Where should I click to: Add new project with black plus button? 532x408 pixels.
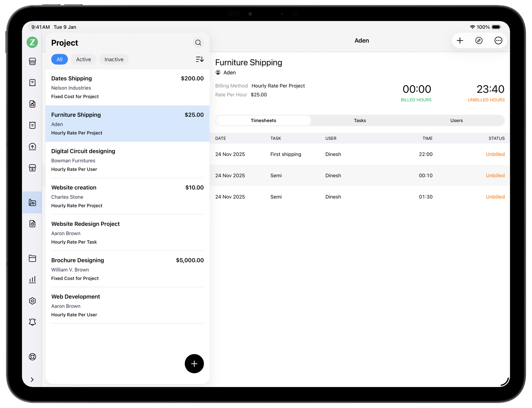pyautogui.click(x=194, y=364)
